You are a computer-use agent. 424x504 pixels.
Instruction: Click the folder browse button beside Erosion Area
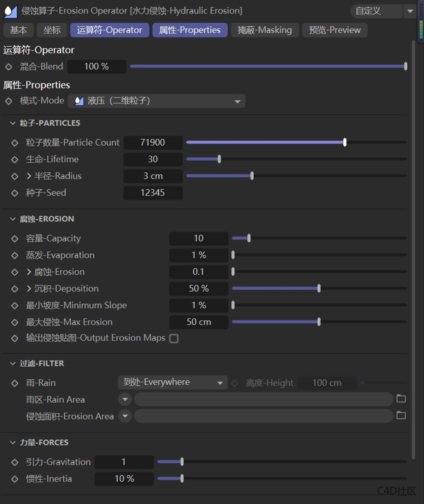point(401,416)
